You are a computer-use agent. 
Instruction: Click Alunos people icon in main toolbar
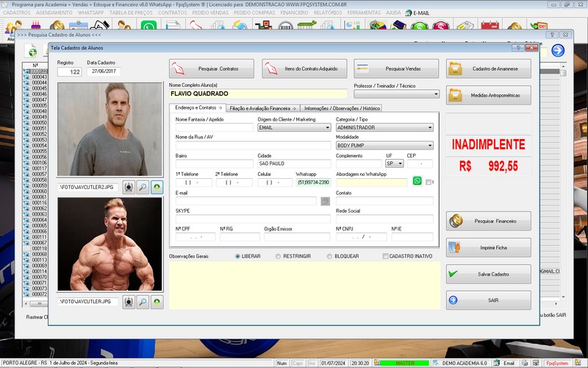pos(13,28)
